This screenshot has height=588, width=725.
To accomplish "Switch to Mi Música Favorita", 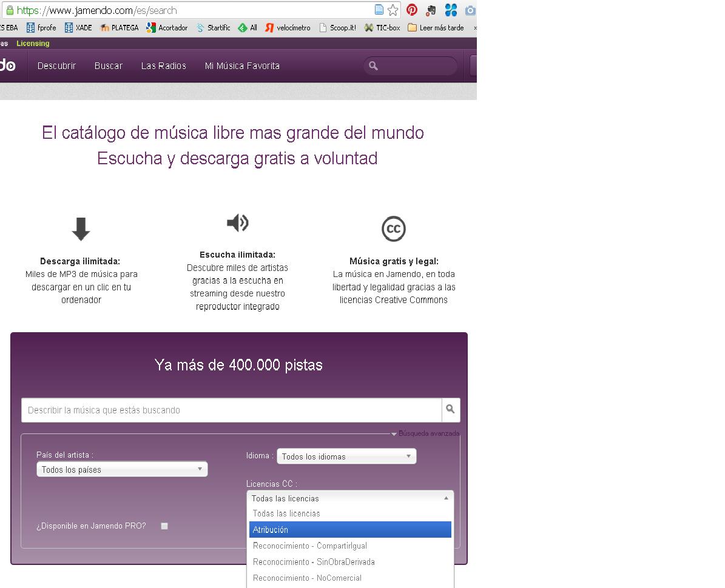I will tap(242, 66).
